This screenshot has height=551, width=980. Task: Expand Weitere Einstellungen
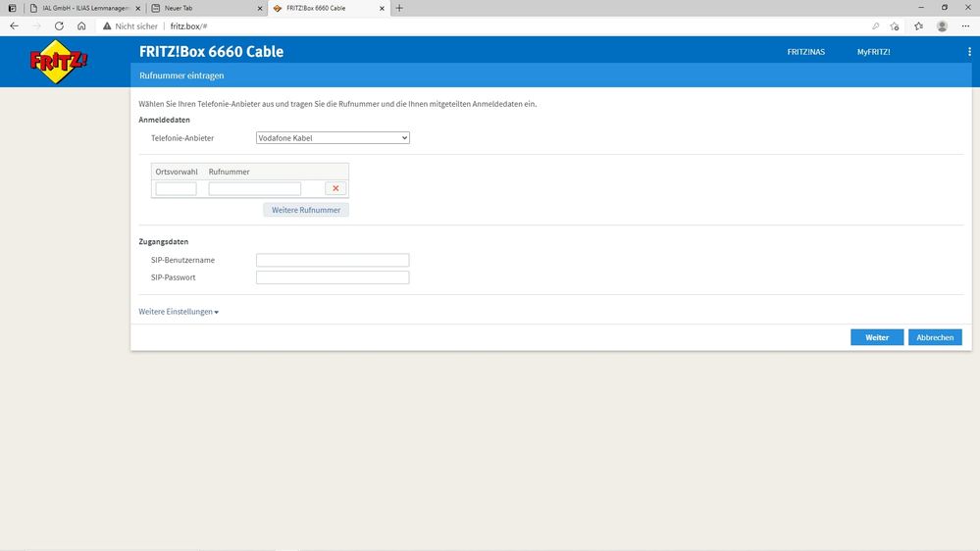click(x=179, y=312)
